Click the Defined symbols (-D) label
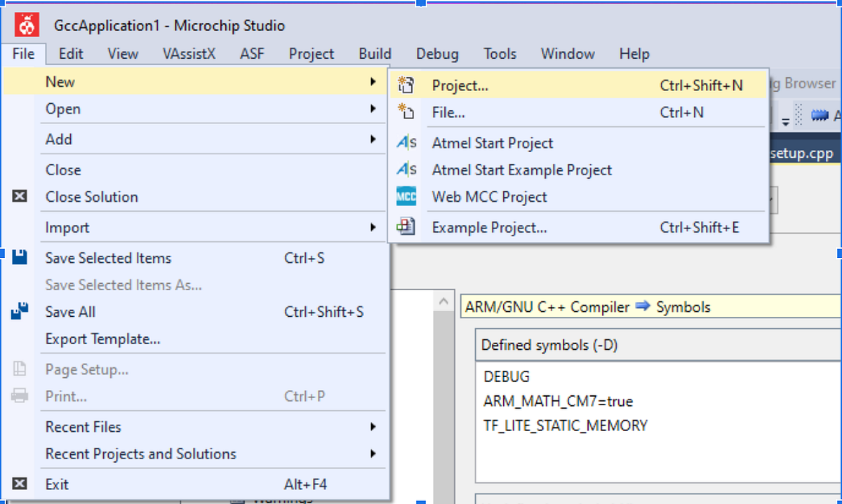The width and height of the screenshot is (842, 504). coord(549,346)
